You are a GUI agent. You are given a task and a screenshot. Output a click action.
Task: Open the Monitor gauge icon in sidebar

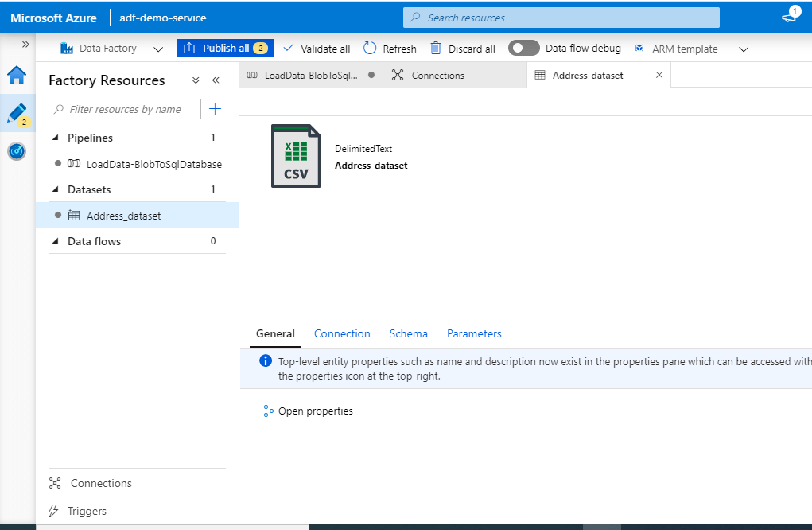pos(17,151)
